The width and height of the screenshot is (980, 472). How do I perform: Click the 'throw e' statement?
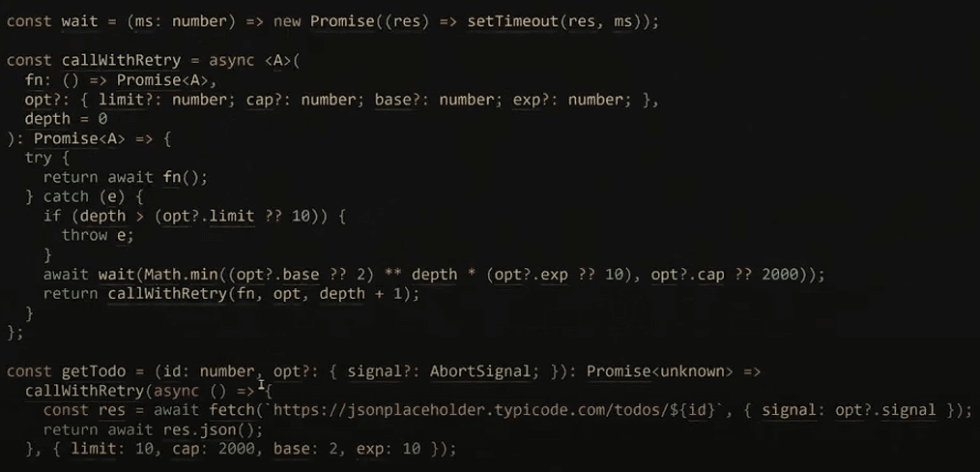point(98,235)
